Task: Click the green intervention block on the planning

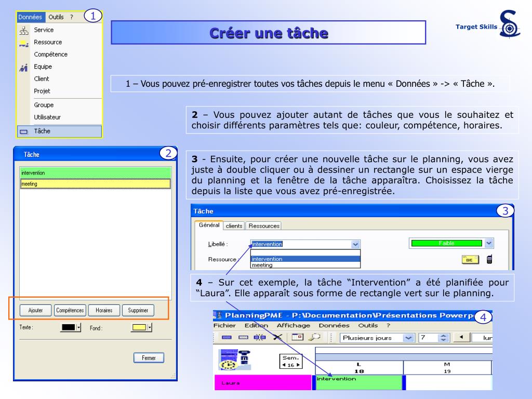Action: (x=359, y=382)
